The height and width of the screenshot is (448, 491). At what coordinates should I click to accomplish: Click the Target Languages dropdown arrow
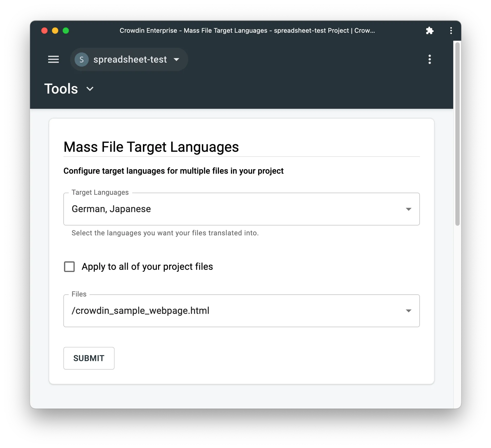point(408,209)
